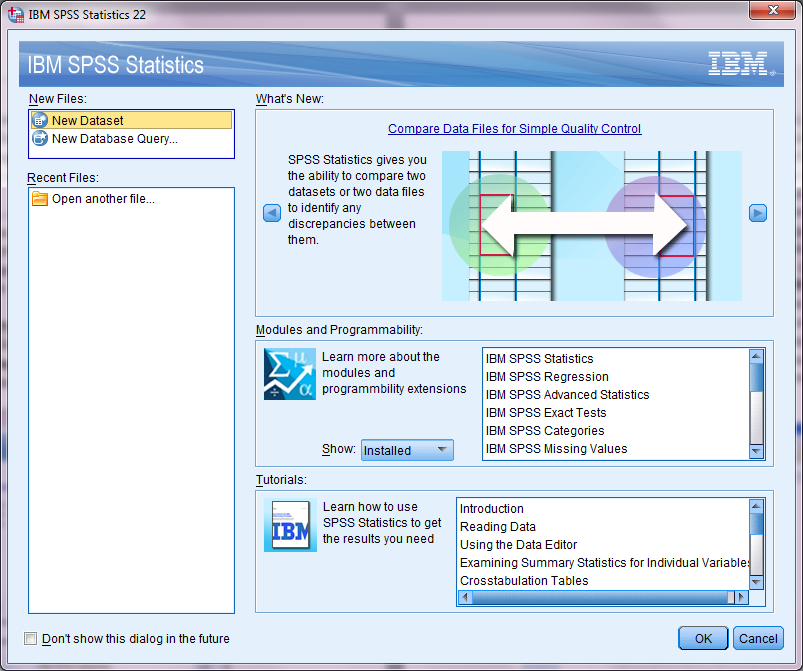Open the Show Installed dropdown
The height and width of the screenshot is (671, 803).
pyautogui.click(x=407, y=450)
